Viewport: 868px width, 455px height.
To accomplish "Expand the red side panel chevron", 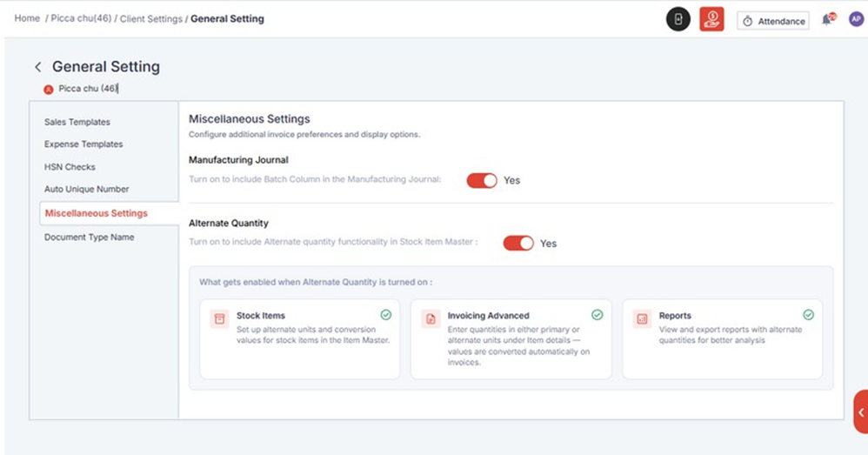I will coord(860,412).
